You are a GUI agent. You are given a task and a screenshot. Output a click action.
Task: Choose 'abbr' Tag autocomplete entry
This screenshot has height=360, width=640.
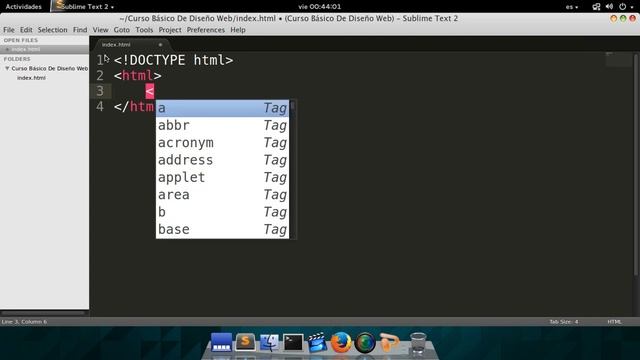(x=222, y=125)
